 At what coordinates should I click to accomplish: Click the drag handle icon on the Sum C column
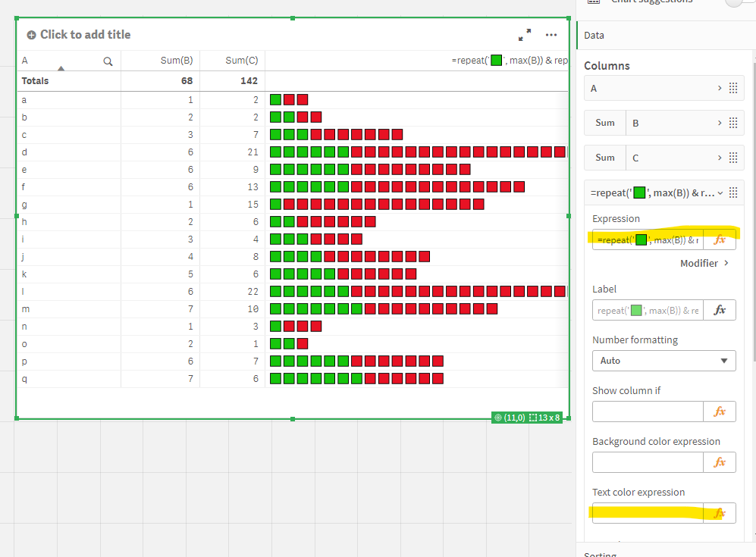tap(732, 158)
